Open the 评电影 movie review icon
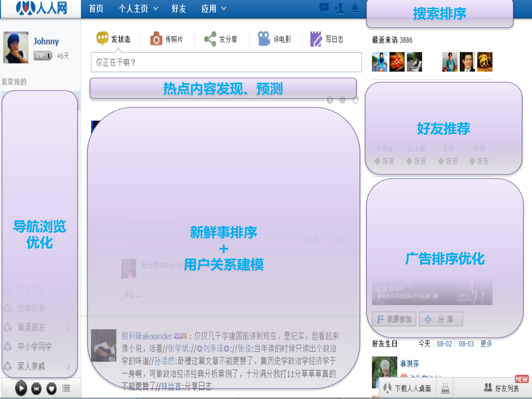The image size is (532, 399). [x=263, y=38]
